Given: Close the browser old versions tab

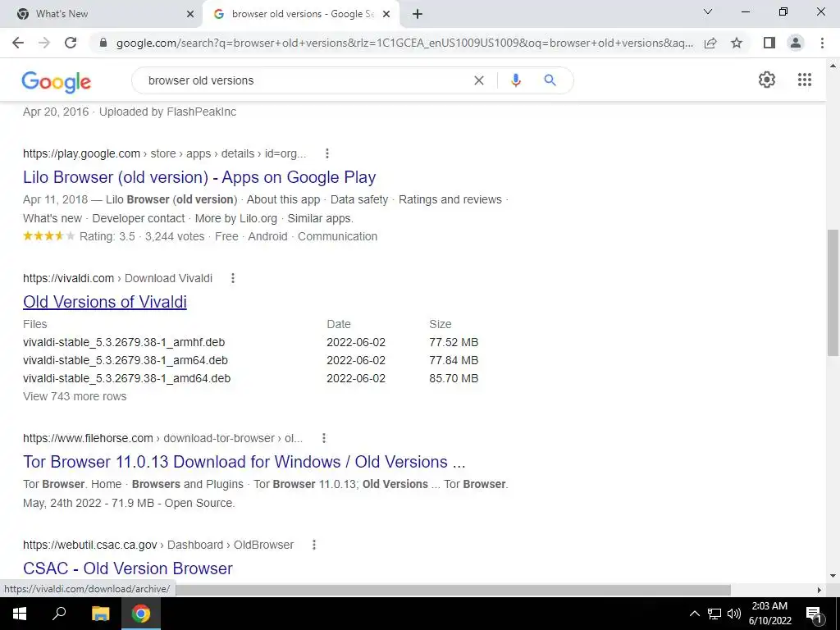Looking at the screenshot, I should [386, 14].
